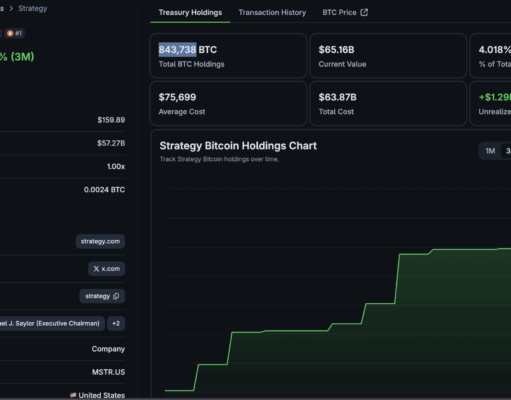Expand the +2 additional executives chip
This screenshot has height=400, width=511.
116,323
